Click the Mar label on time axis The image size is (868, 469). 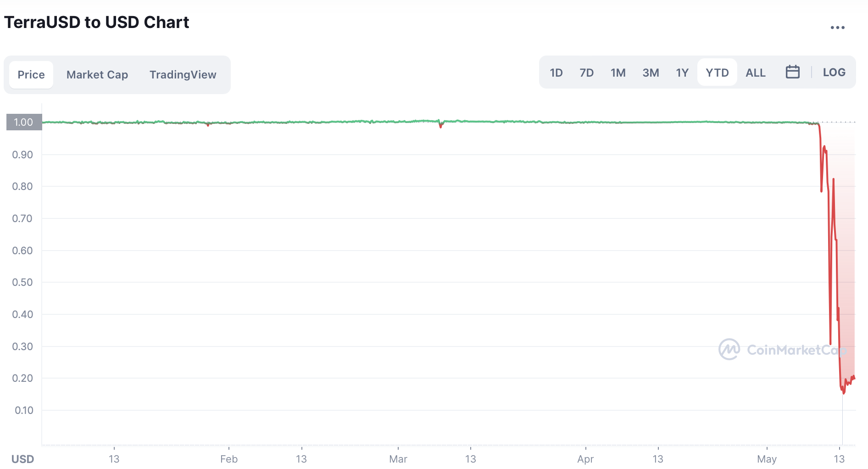pyautogui.click(x=398, y=459)
